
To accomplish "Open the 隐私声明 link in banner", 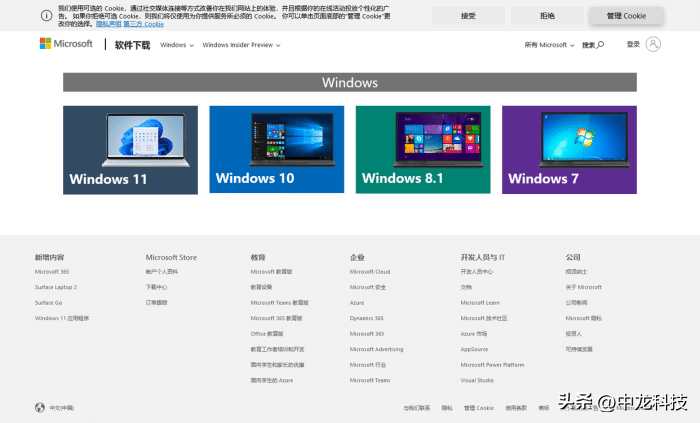I will pos(108,24).
